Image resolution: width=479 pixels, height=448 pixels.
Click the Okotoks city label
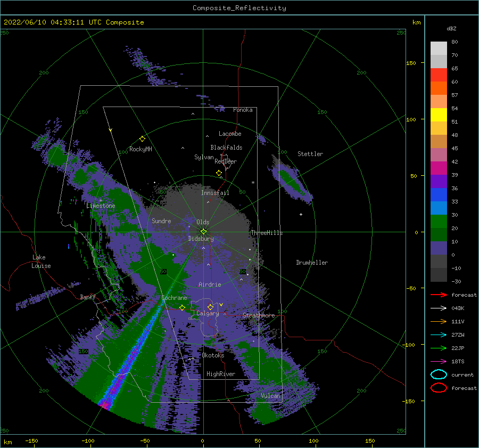click(213, 355)
